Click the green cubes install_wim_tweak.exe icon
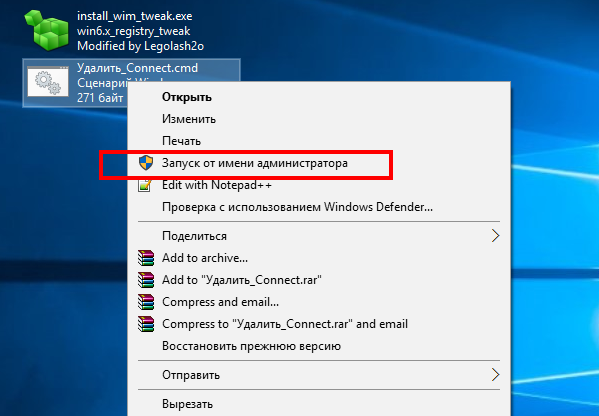The image size is (599, 416). coord(47,30)
